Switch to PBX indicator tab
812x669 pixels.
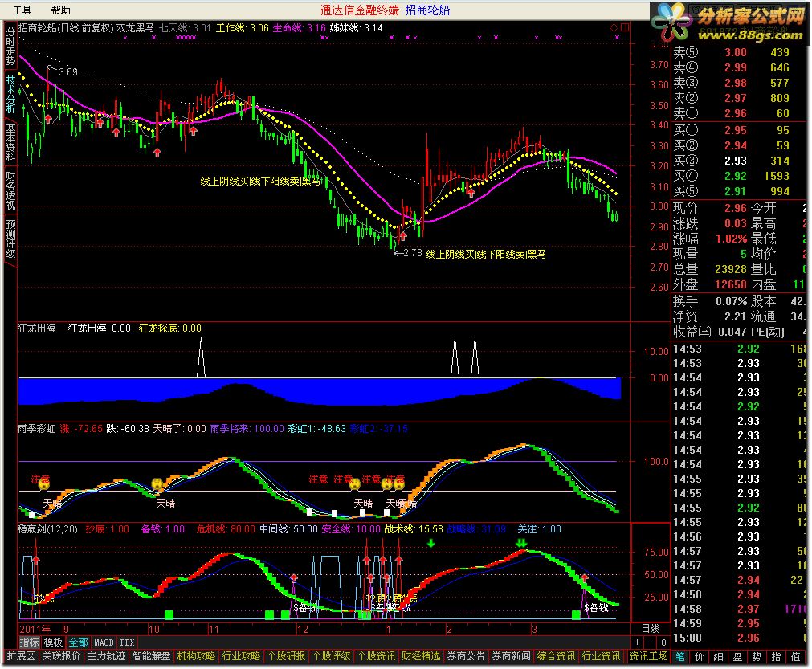(128, 642)
